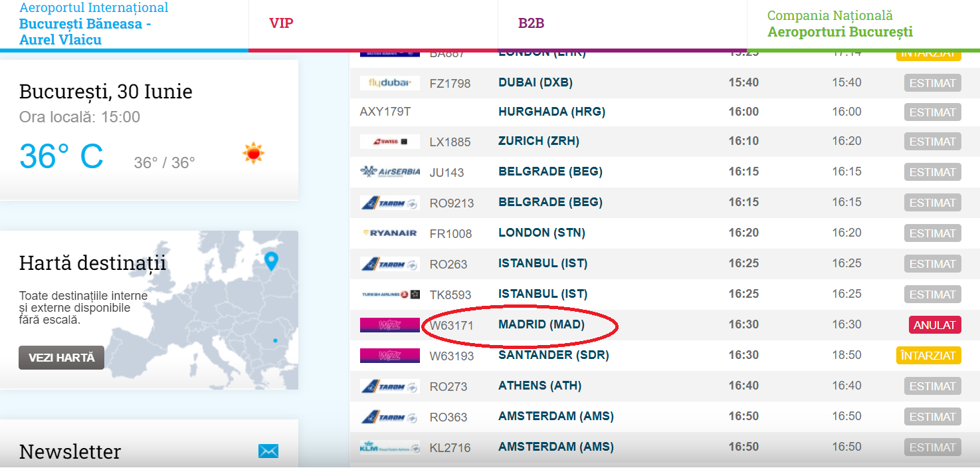Click the Swiss airline logo
980x468 pixels.
pyautogui.click(x=389, y=142)
